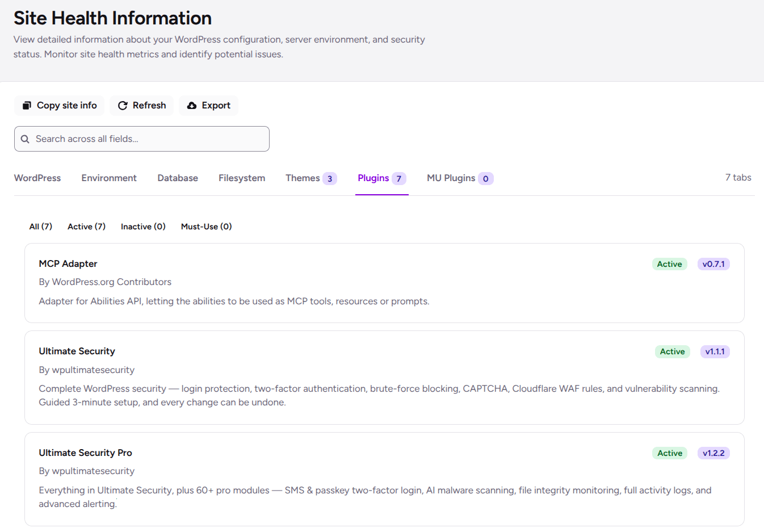Click By WordPress.org Contributors author line
Screen dimensions: 764x532
click(105, 282)
